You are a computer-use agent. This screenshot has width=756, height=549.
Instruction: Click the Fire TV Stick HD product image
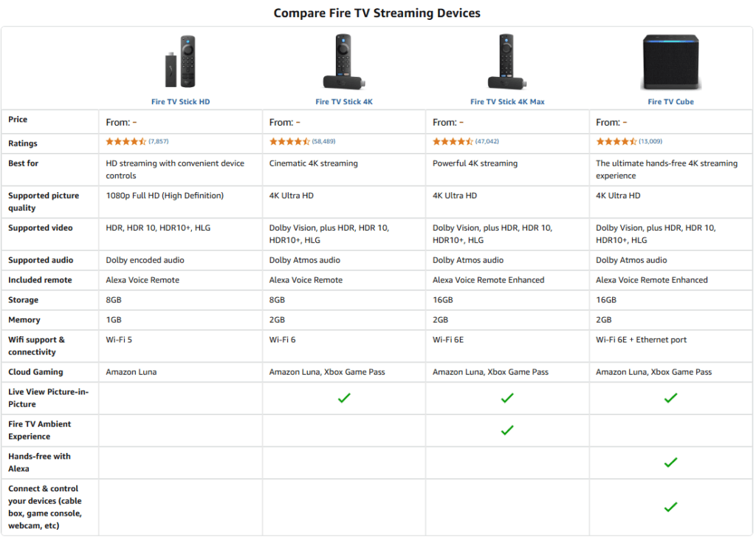tap(180, 61)
